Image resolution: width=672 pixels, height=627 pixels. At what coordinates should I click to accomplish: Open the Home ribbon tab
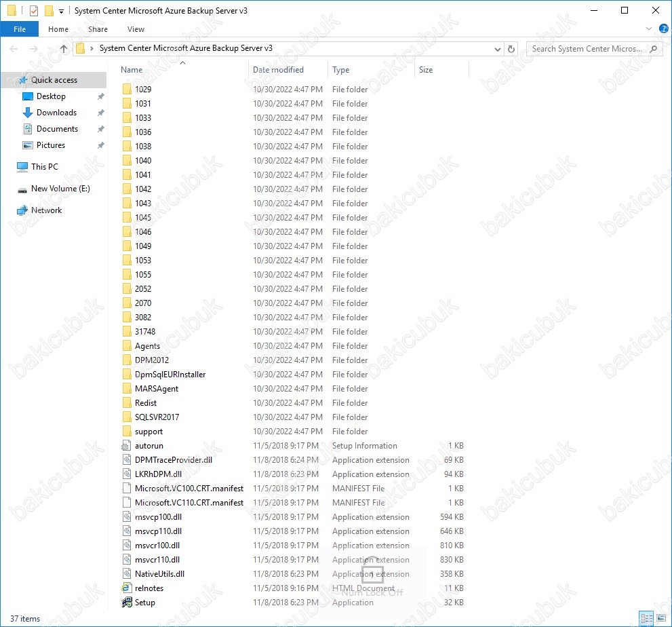point(58,29)
